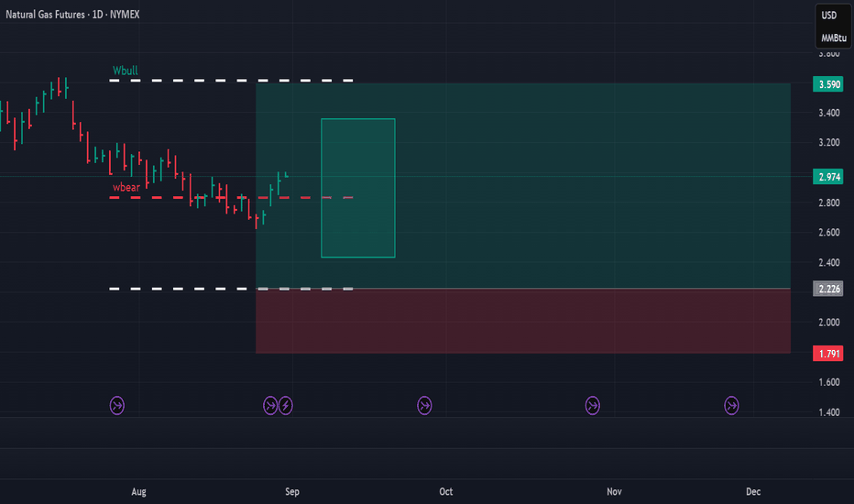
Task: Click the Aug label on time axis
Action: coord(139,491)
